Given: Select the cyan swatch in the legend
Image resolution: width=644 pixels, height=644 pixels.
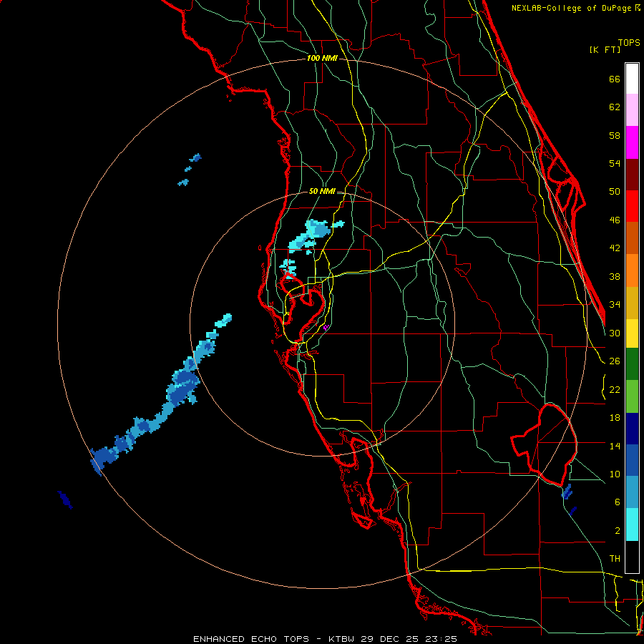Looking at the screenshot, I should (x=632, y=525).
